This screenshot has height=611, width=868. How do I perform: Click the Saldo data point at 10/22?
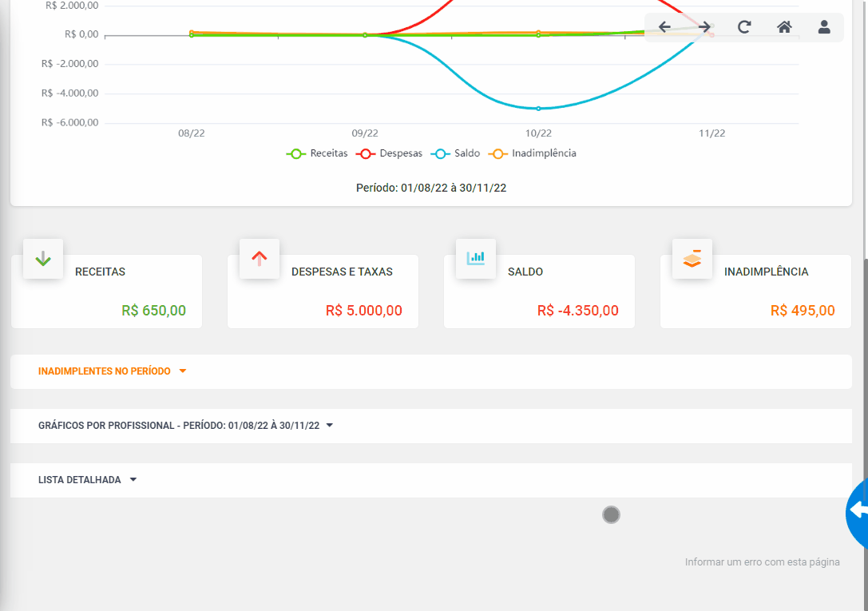pos(539,109)
